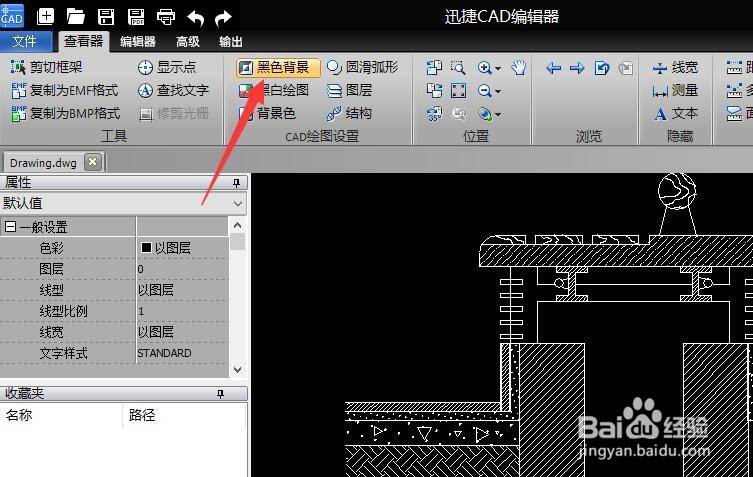Undo the last action
The width and height of the screenshot is (753, 477).
(x=195, y=18)
